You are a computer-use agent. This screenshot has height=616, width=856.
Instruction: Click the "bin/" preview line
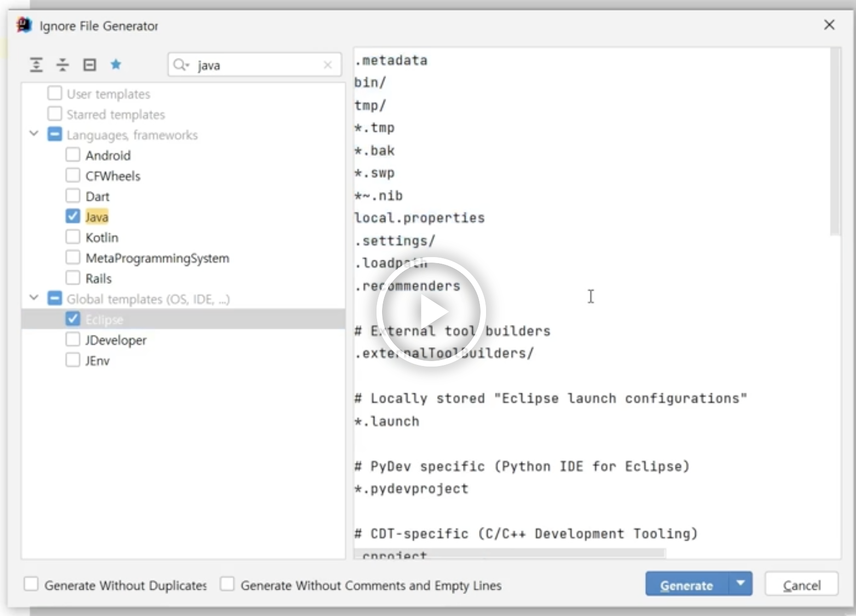coord(371,83)
